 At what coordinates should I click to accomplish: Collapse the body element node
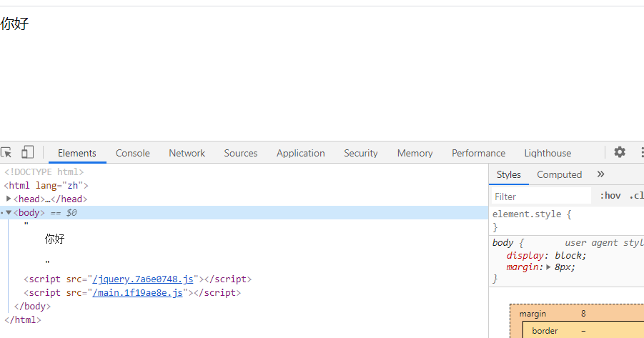point(8,213)
